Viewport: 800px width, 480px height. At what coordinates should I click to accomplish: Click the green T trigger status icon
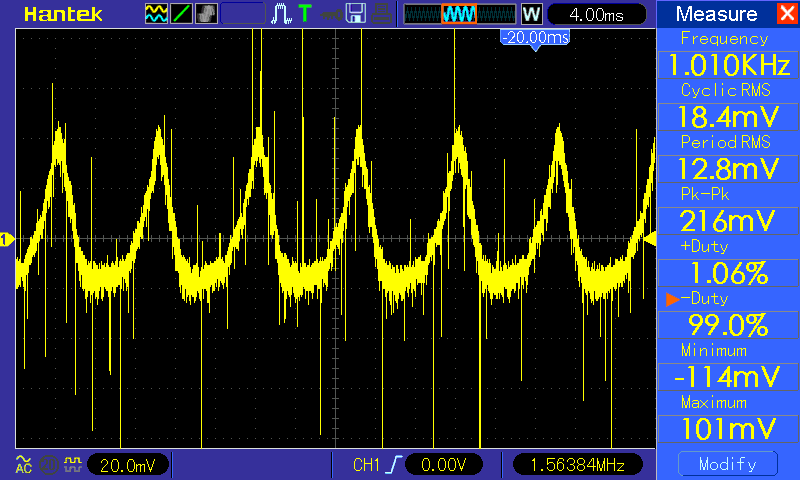click(305, 13)
